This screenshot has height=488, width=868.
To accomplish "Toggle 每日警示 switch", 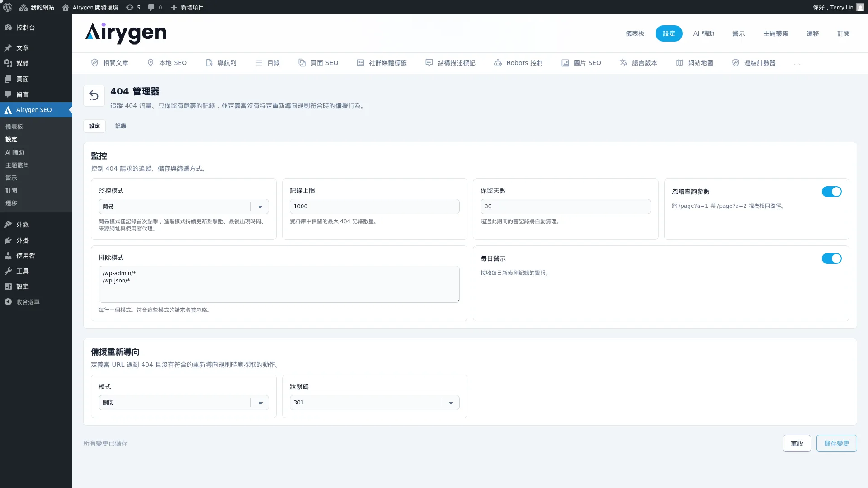I will click(832, 258).
